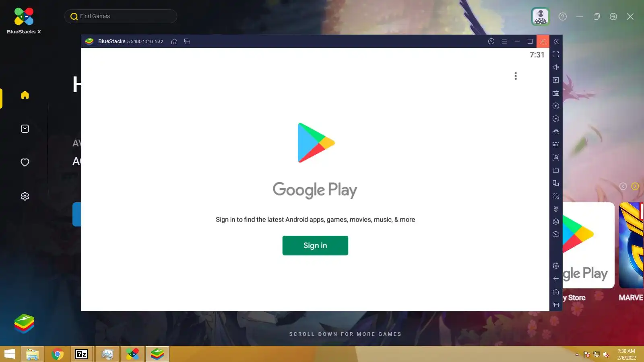Open the multi-instance windows icon in title bar

pos(187,41)
